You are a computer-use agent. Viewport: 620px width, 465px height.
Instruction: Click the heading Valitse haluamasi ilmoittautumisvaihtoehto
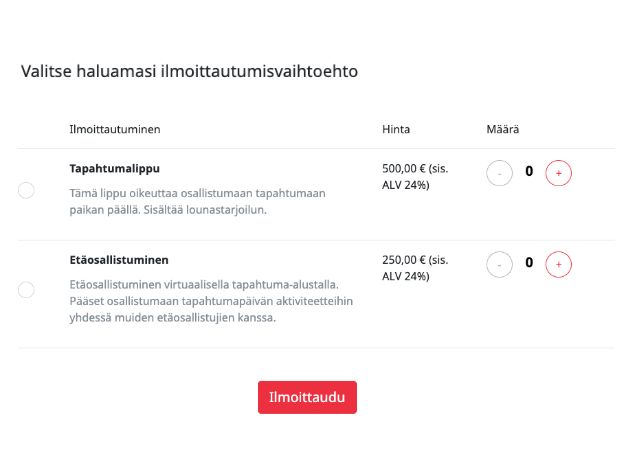[x=189, y=72]
